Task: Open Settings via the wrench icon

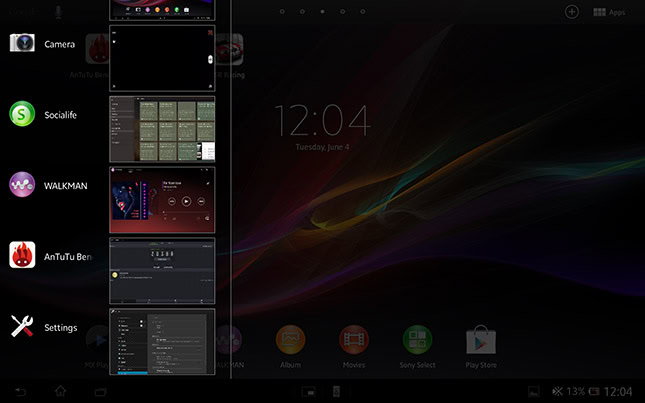Action: coord(23,327)
